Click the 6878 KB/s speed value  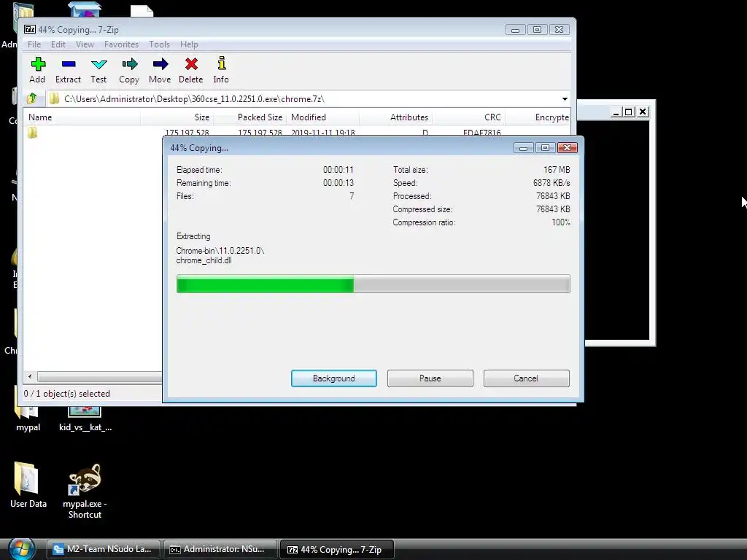tap(551, 183)
